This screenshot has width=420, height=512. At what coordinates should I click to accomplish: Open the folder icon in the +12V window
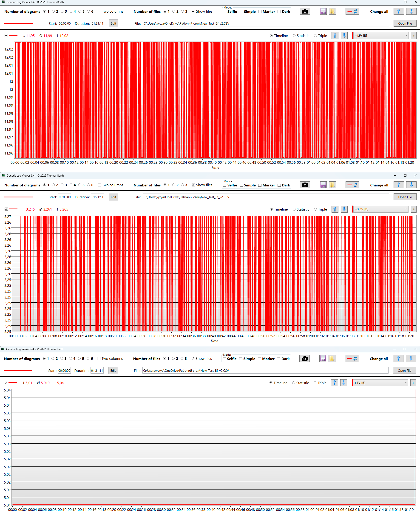point(332,11)
